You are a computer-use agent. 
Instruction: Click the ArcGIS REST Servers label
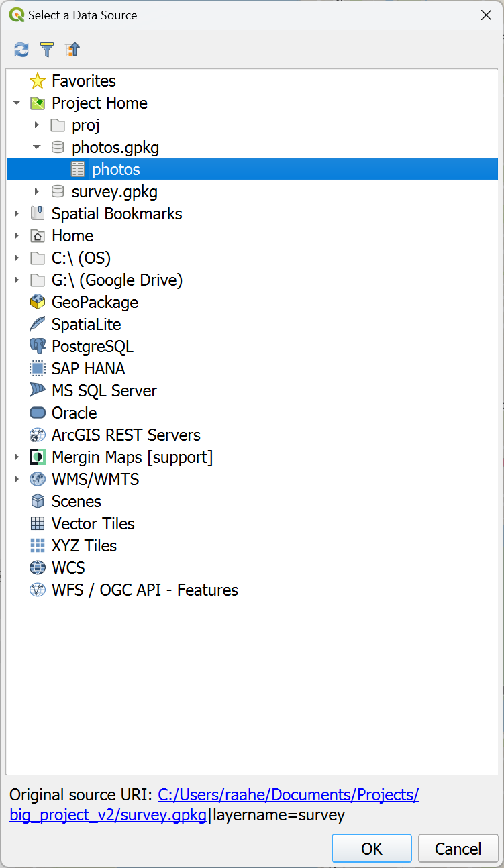(x=126, y=435)
